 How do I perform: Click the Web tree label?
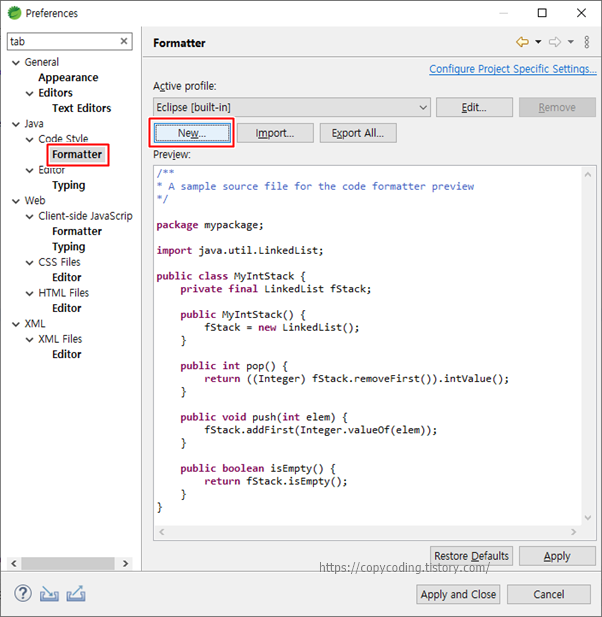tap(35, 200)
